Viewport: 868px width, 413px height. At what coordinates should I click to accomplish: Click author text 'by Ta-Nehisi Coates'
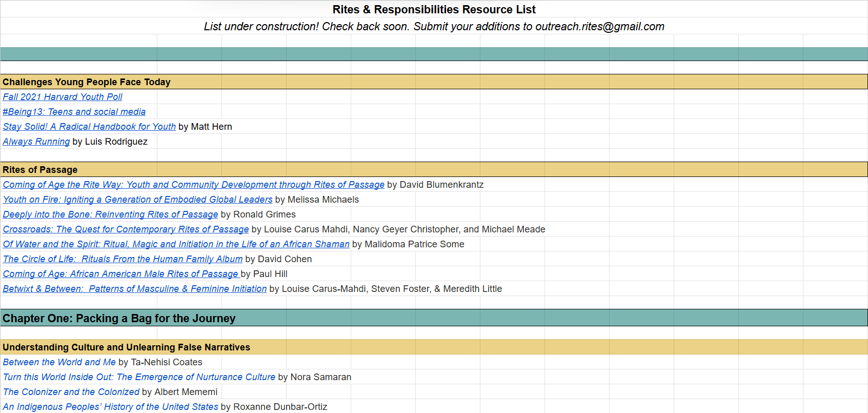coord(160,362)
